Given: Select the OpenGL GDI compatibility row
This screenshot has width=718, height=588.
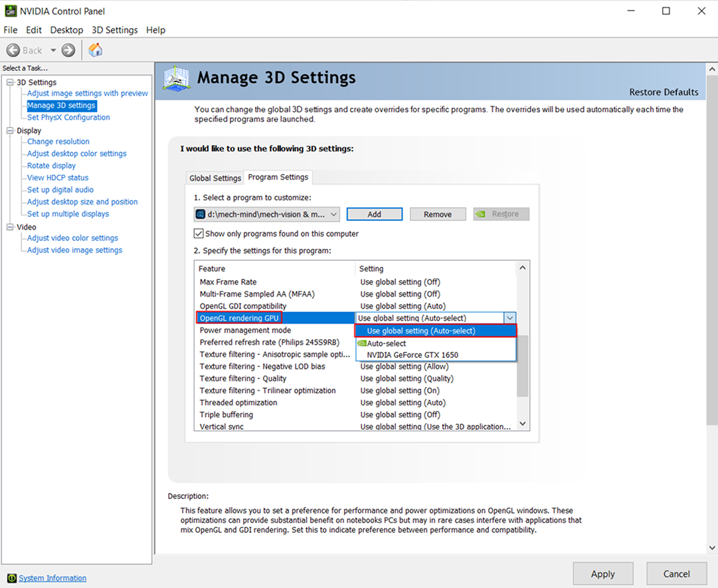Looking at the screenshot, I should point(356,306).
